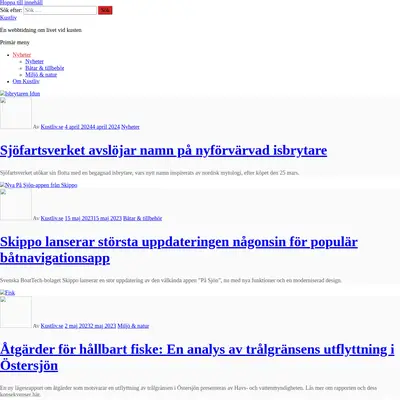Open the top-level Nyheter menu item
400x400 pixels.
point(22,55)
